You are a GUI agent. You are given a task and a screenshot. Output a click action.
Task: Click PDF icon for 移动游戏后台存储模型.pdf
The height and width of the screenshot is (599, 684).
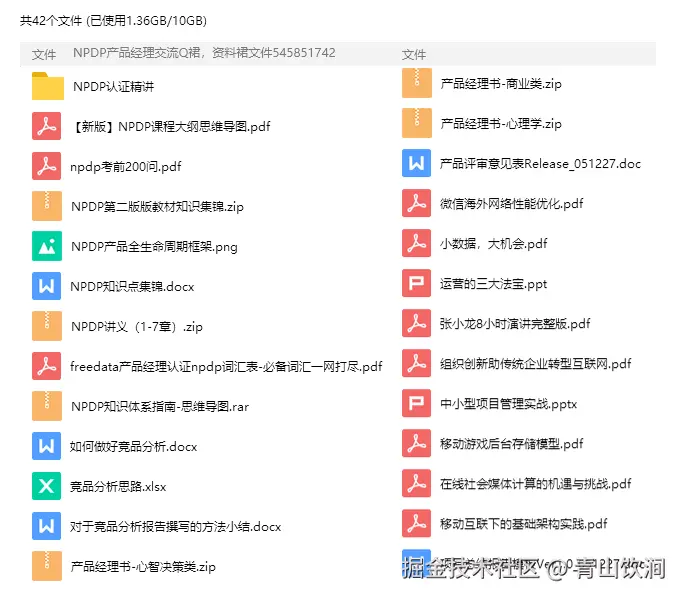417,443
